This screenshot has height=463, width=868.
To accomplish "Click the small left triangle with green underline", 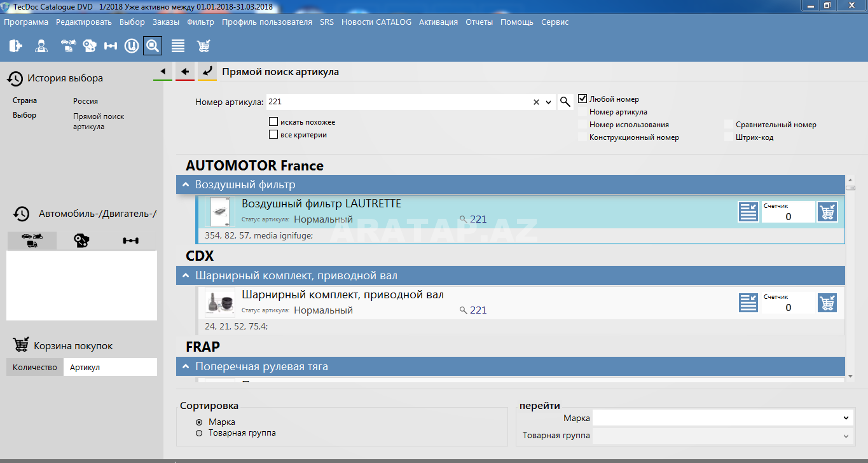I will 163,71.
